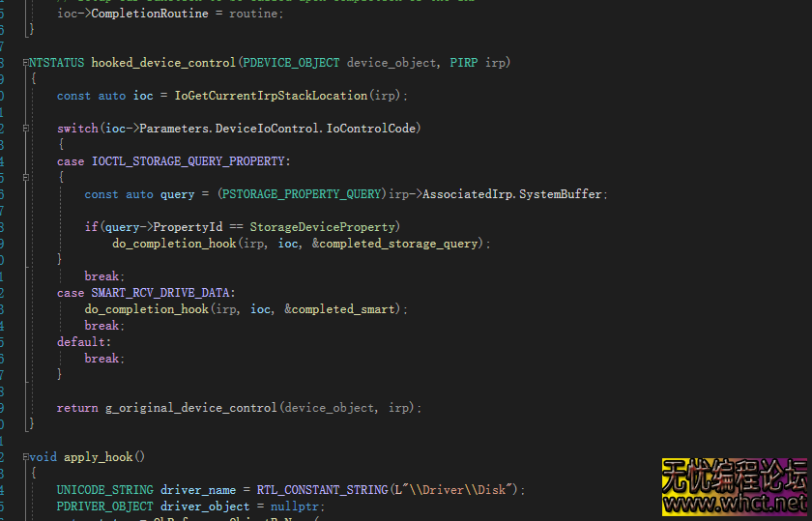Collapse the hooked_device_control function fold marker

tap(26, 63)
